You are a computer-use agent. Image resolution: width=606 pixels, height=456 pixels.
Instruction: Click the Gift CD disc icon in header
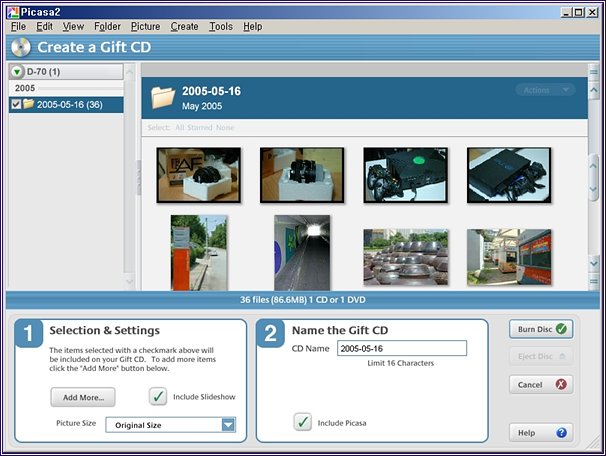[21, 47]
